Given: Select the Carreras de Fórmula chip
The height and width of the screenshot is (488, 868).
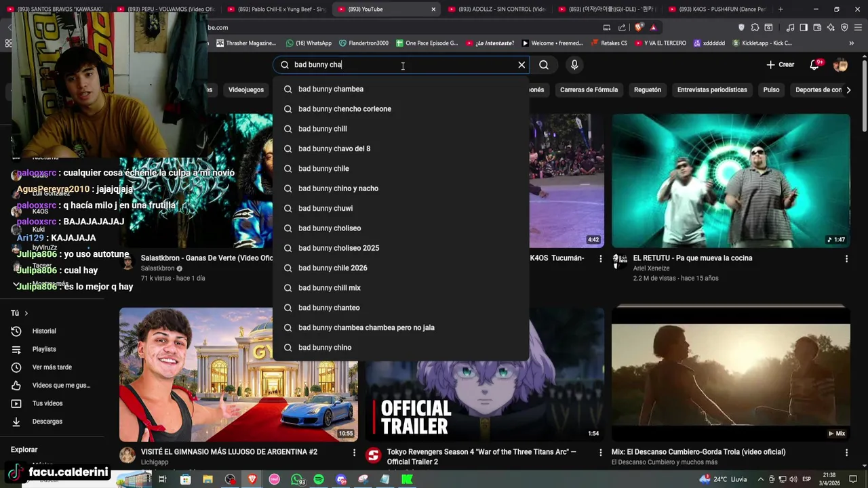Looking at the screenshot, I should [589, 90].
